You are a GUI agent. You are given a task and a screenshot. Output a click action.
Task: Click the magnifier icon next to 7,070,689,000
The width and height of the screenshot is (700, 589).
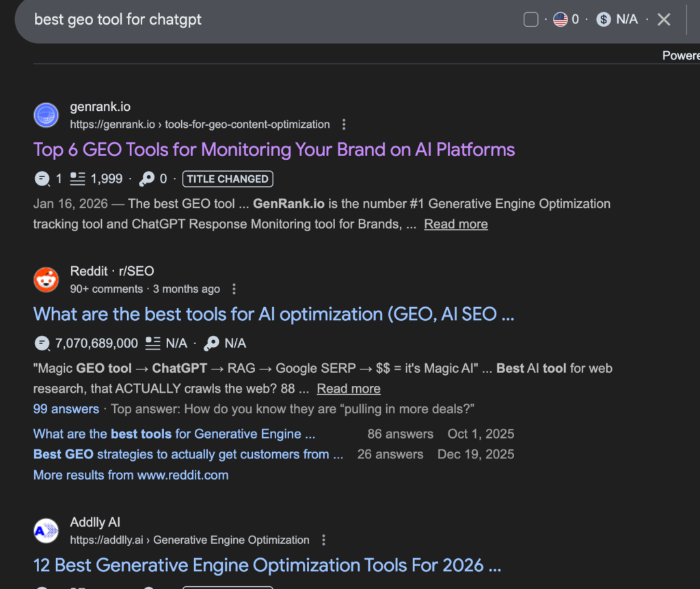coord(42,343)
